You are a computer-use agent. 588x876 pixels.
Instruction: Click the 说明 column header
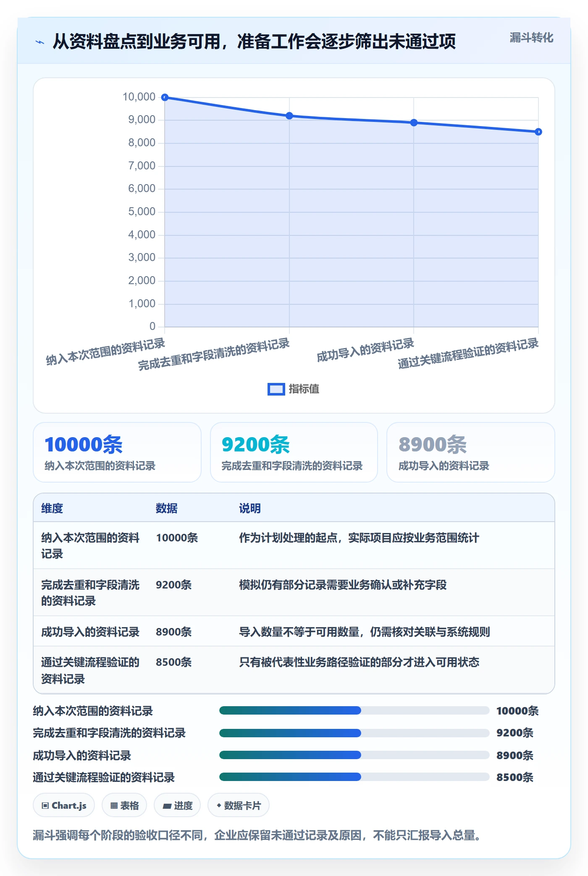tap(250, 508)
